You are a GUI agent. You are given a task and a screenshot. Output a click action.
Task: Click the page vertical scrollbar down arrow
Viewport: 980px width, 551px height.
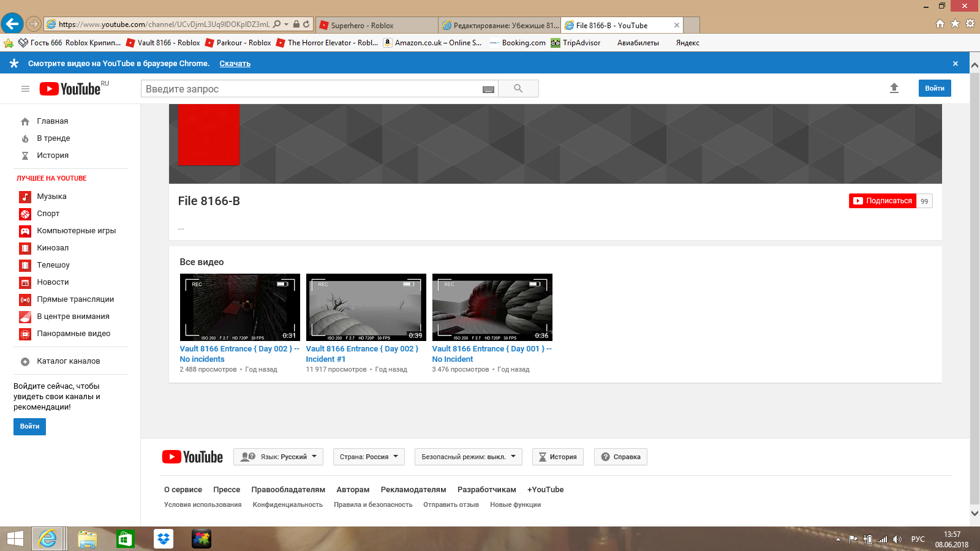tap(974, 513)
